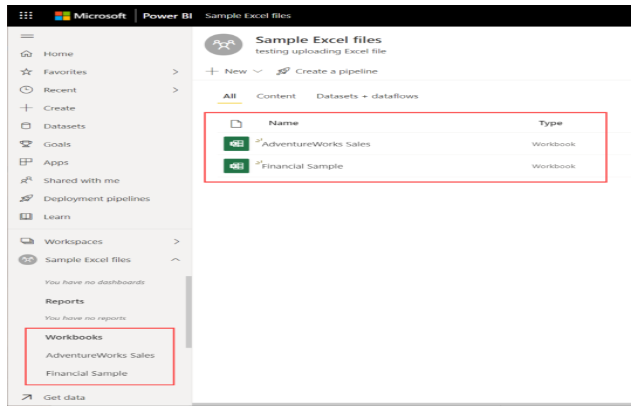Open AdventureWorks Sales in the content list
This screenshot has height=412, width=642.
(x=316, y=144)
